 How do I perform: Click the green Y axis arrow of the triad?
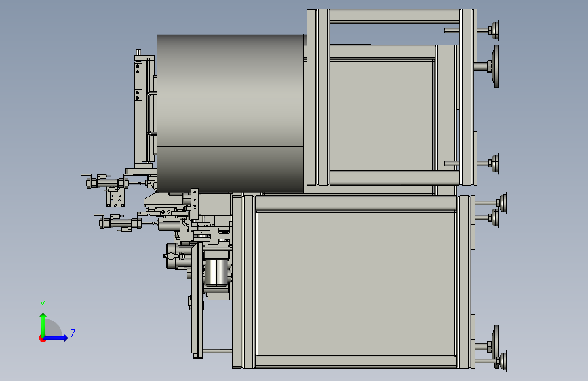click(43, 325)
